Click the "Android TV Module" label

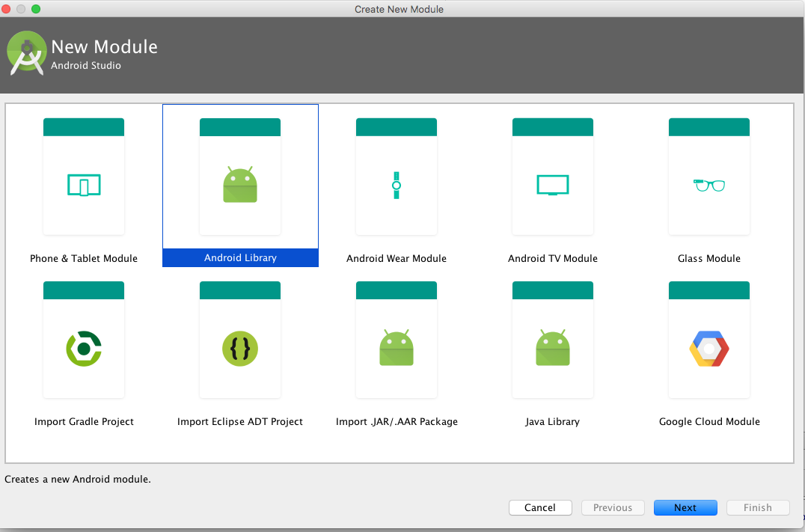pyautogui.click(x=553, y=258)
